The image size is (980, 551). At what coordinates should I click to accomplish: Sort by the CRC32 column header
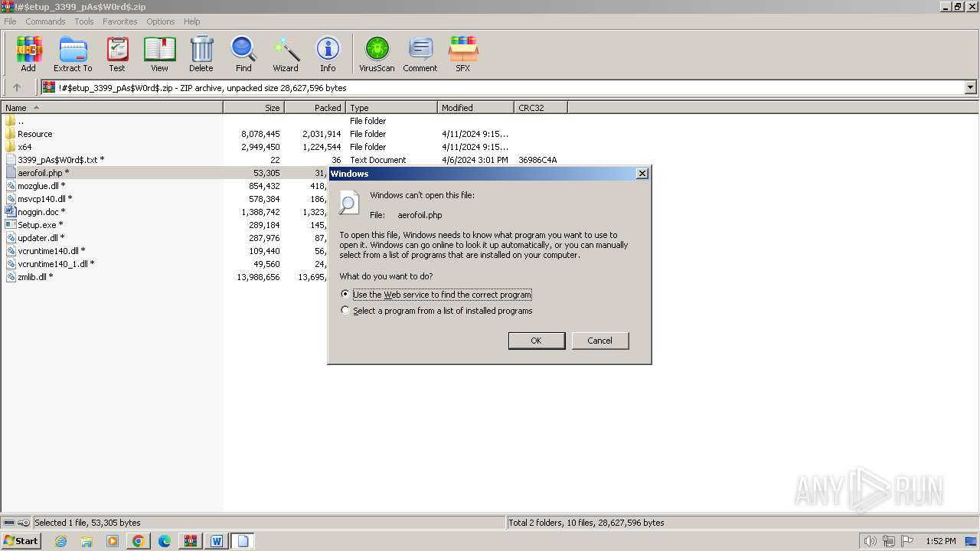click(541, 108)
